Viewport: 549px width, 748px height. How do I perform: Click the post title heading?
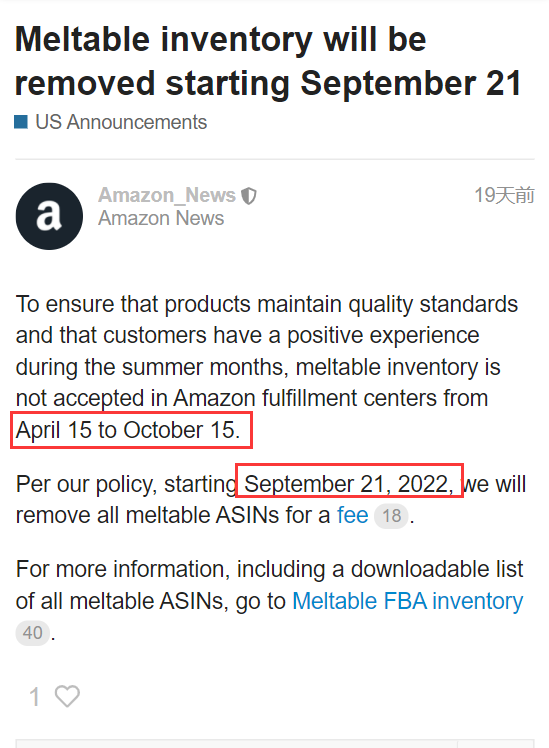pyautogui.click(x=269, y=61)
